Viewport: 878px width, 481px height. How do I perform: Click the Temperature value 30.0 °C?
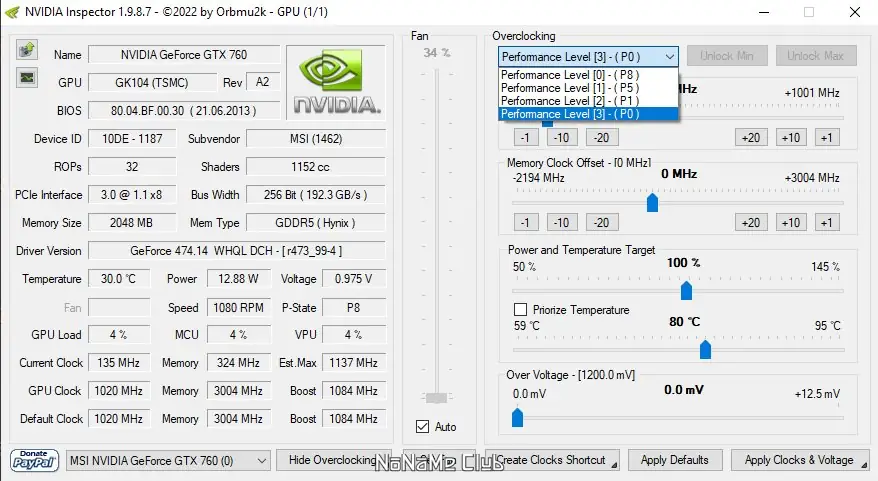tap(119, 279)
